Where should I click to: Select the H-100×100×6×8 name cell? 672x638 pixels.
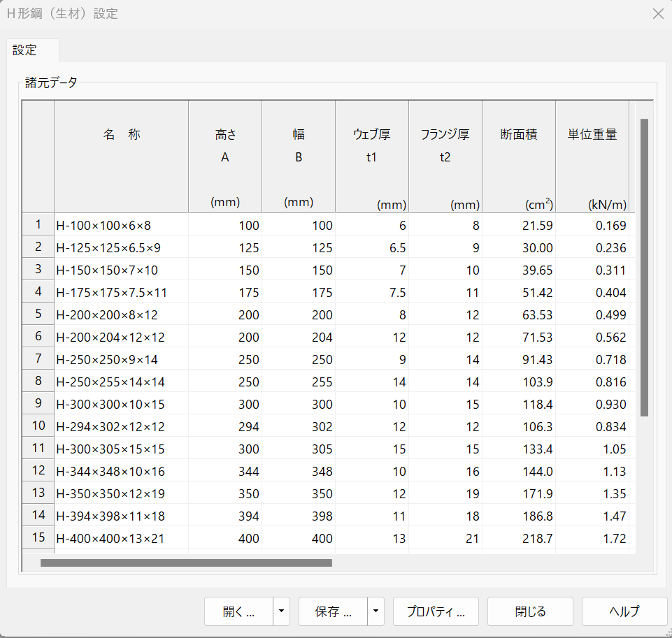click(121, 226)
